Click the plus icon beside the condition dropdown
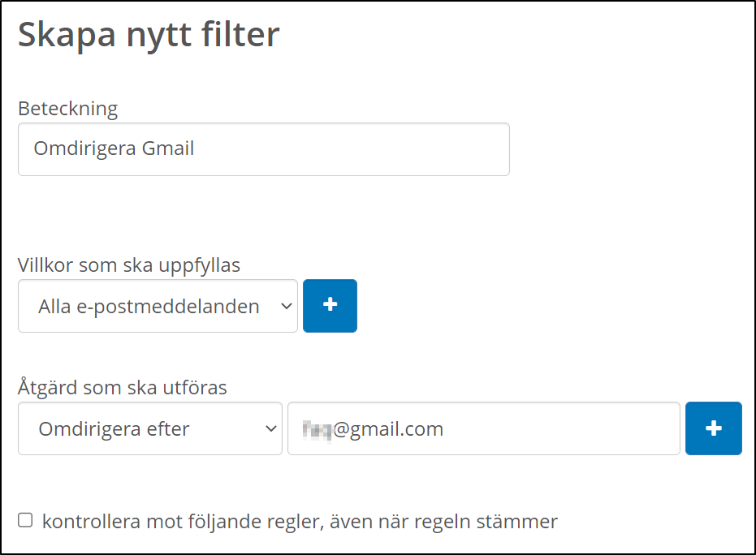The width and height of the screenshot is (756, 555). pyautogui.click(x=330, y=306)
